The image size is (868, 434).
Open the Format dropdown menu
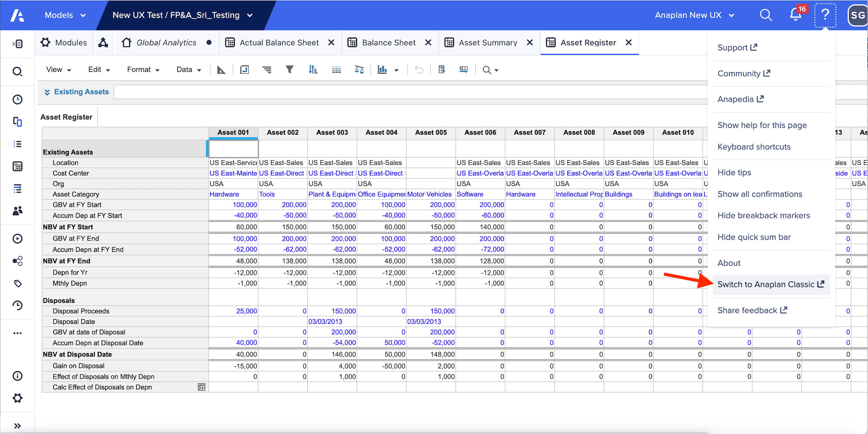click(143, 70)
